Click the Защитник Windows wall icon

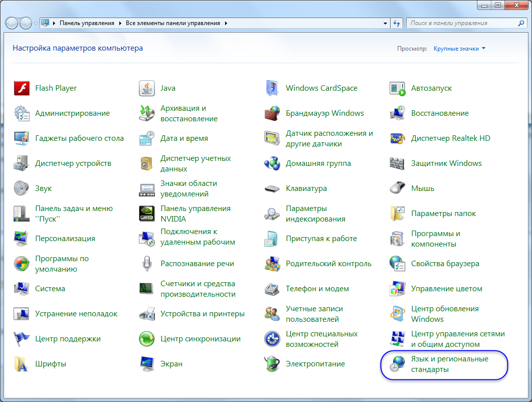[x=397, y=163]
